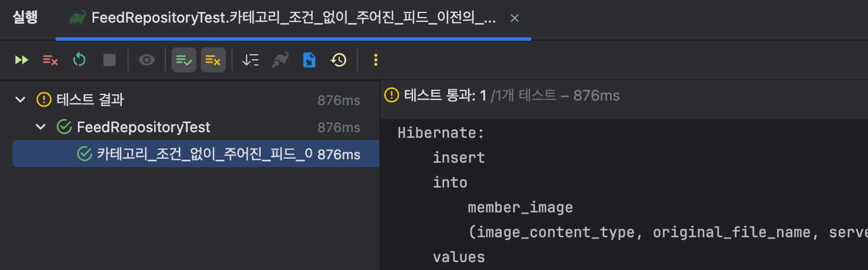Rerun the test using the green double-arrow icon
This screenshot has height=270, width=868.
coord(21,60)
